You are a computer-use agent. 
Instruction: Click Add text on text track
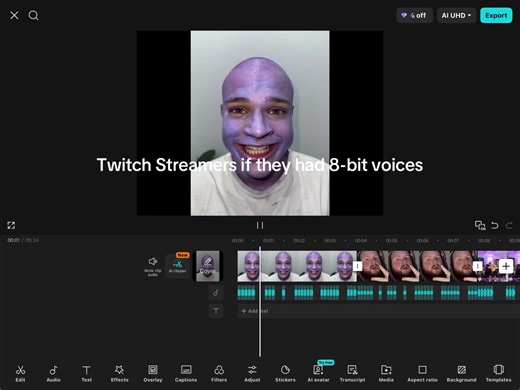click(255, 311)
